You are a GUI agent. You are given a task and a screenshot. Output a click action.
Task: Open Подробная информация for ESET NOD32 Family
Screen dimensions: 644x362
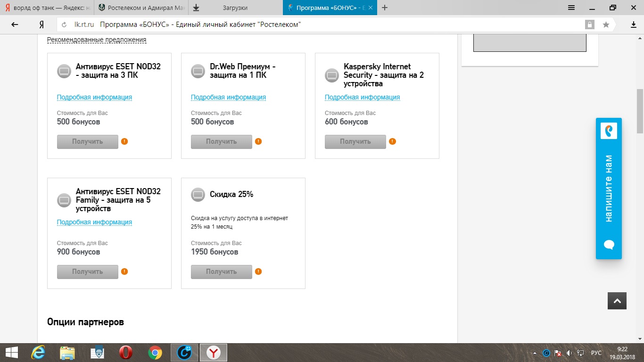click(x=94, y=222)
